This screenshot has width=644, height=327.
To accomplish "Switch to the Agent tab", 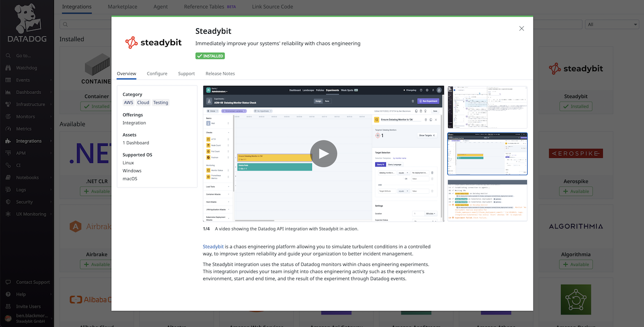I will 160,7.
